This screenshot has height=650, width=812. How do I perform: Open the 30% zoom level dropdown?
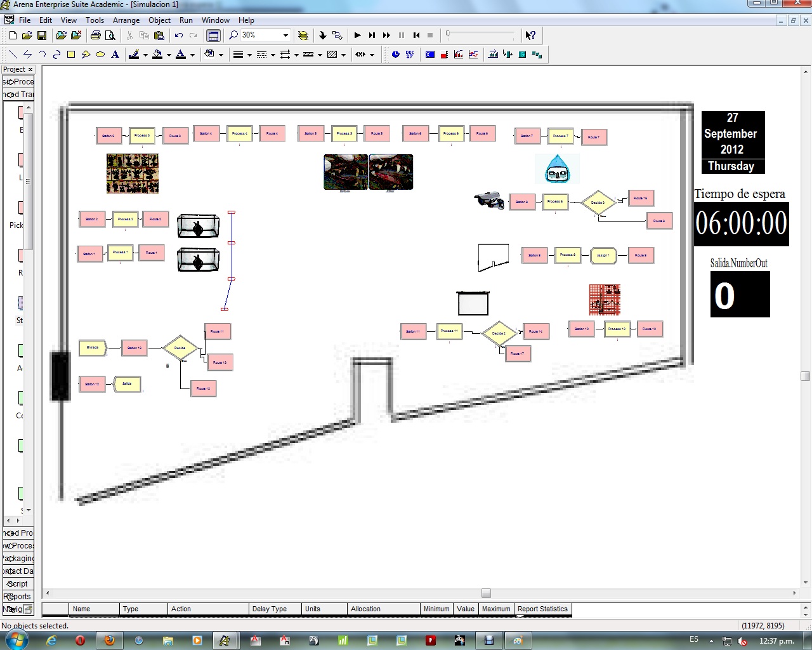point(285,36)
